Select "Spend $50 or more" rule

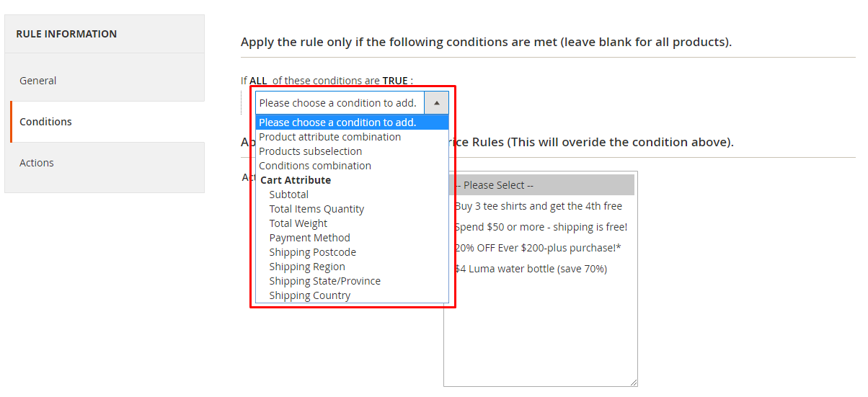coord(541,227)
